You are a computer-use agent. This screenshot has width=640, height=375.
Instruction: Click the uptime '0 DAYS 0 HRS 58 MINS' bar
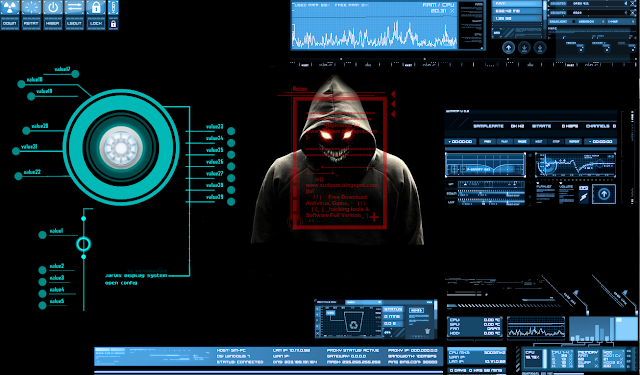pyautogui.click(x=476, y=371)
